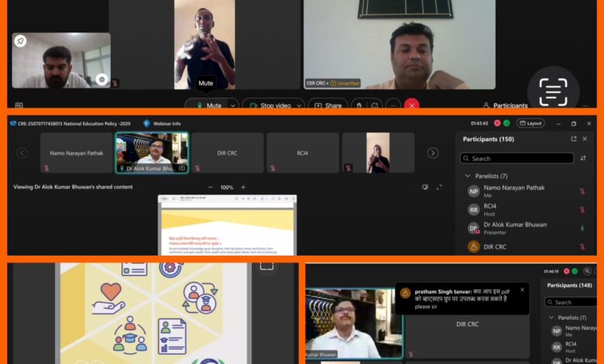Select the RCI4 Host row in the Participants (150) list

click(x=527, y=210)
